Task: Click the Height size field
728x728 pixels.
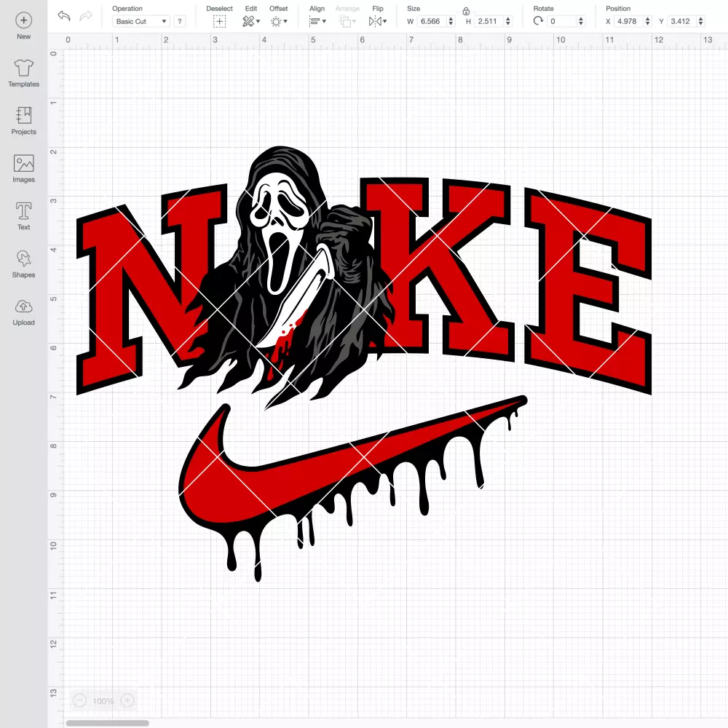Action: pos(488,21)
